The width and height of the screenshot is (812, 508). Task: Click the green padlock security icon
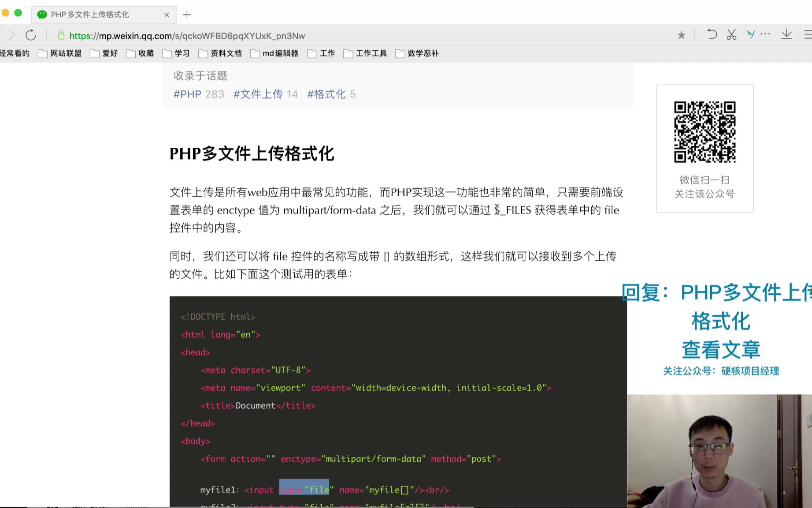[x=61, y=35]
